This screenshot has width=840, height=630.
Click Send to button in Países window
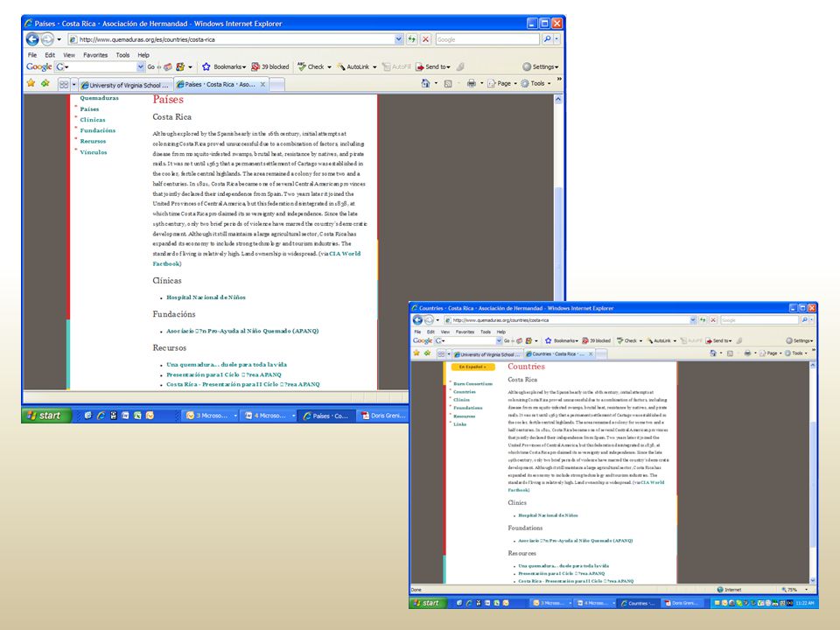(432, 67)
